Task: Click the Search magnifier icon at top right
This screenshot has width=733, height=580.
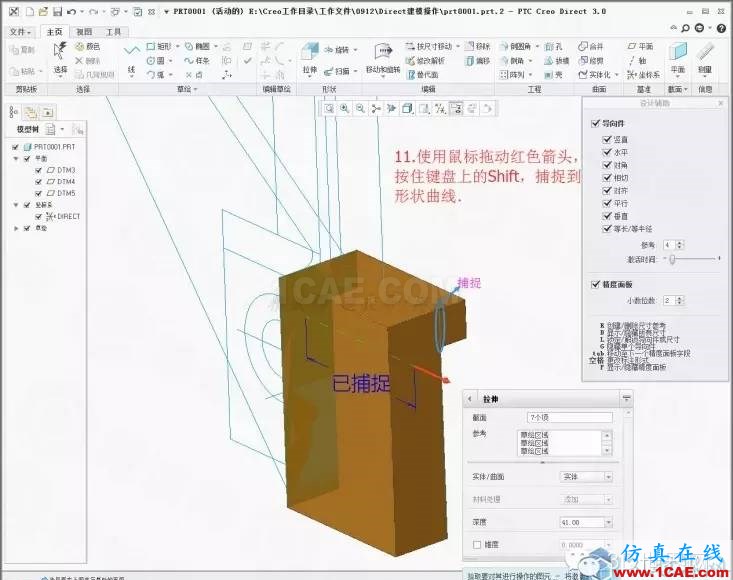Action: tap(686, 28)
